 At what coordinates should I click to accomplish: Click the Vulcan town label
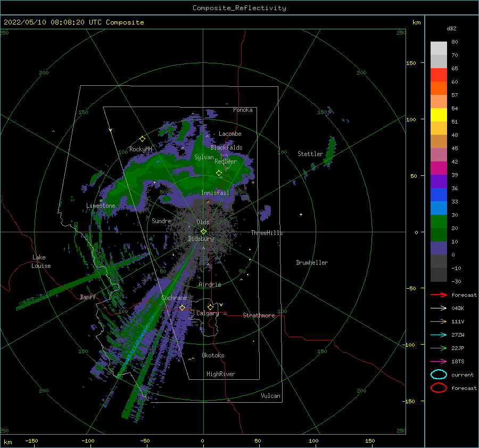point(270,396)
